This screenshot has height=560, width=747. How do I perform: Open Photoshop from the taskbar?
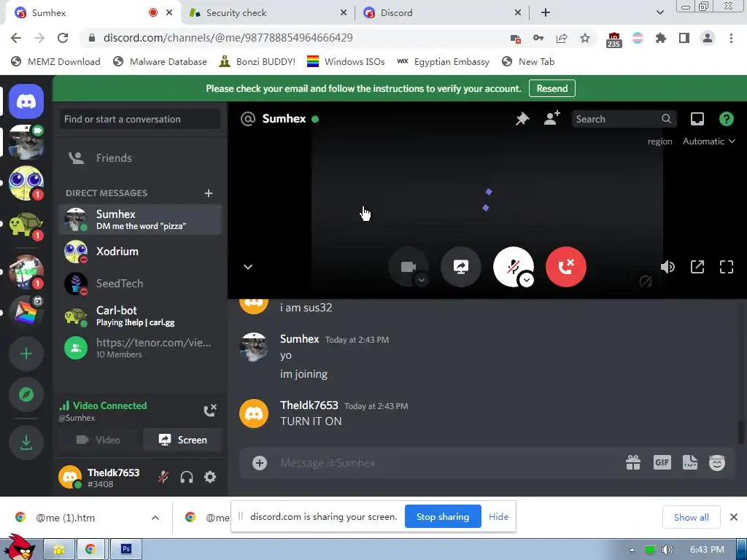(x=125, y=550)
